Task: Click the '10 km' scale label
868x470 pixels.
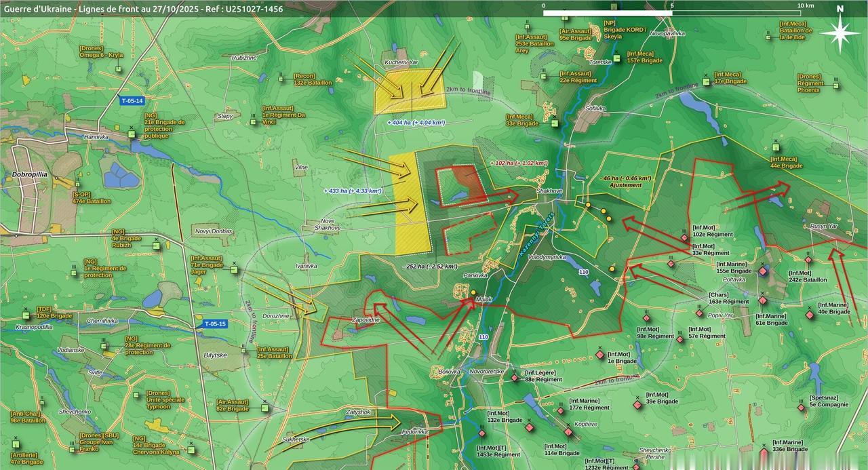Action: pyautogui.click(x=805, y=5)
